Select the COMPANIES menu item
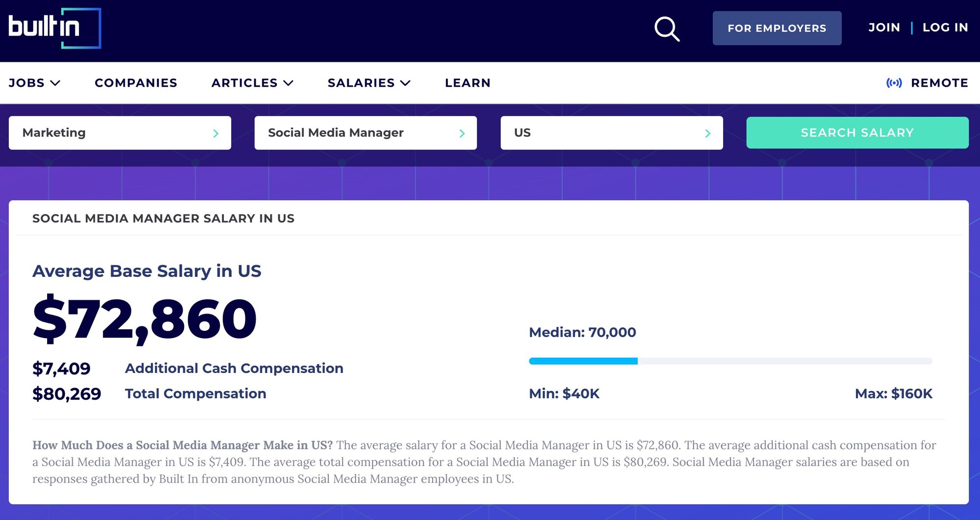 pos(136,82)
